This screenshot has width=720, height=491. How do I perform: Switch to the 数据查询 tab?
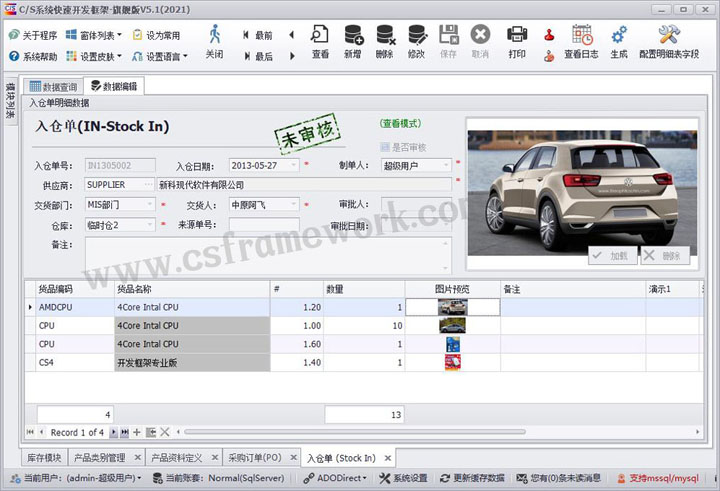click(54, 87)
